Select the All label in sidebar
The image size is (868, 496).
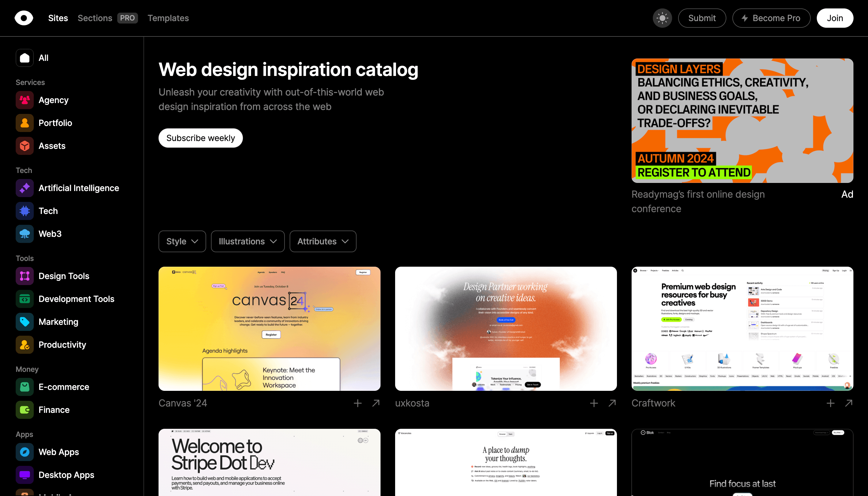coord(44,58)
